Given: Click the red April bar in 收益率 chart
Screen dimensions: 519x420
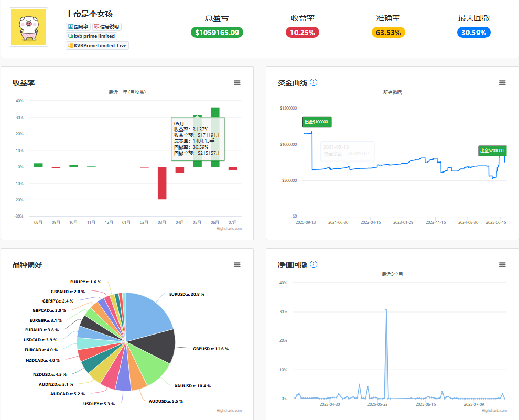Looking at the screenshot, I should (x=180, y=170).
